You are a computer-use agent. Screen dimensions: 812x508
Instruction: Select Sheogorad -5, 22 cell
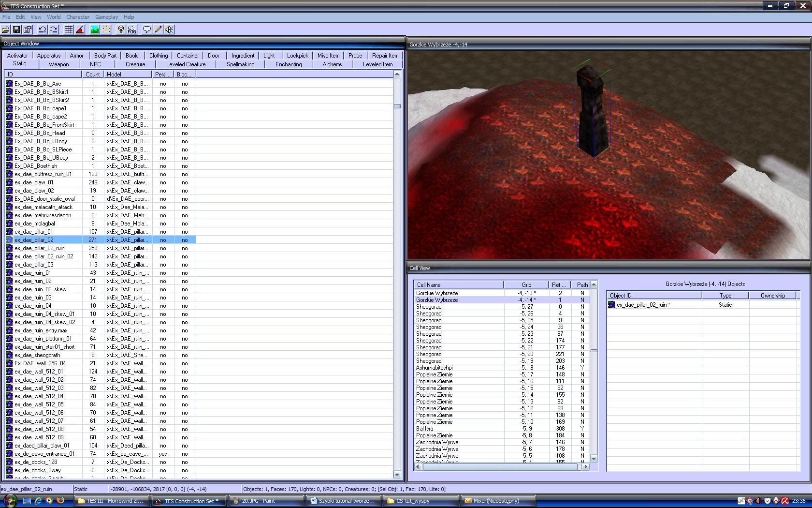(x=502, y=341)
